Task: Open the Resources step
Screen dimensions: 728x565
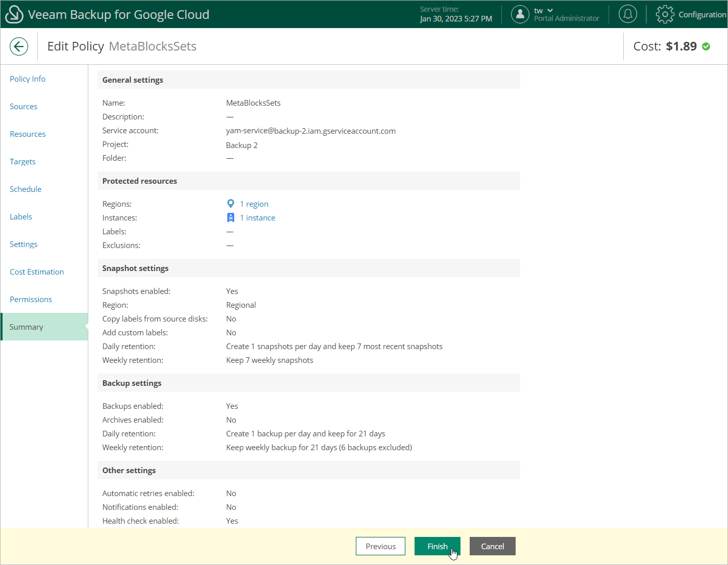Action: coord(28,134)
